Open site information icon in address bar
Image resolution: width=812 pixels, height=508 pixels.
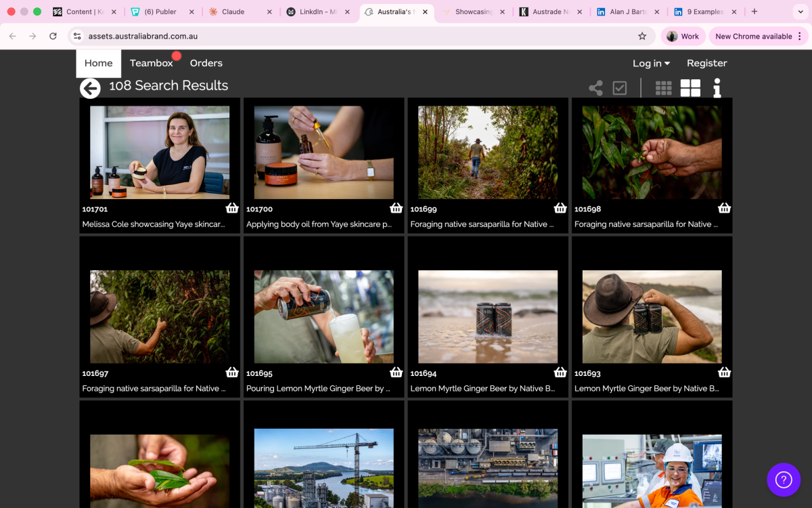click(76, 36)
